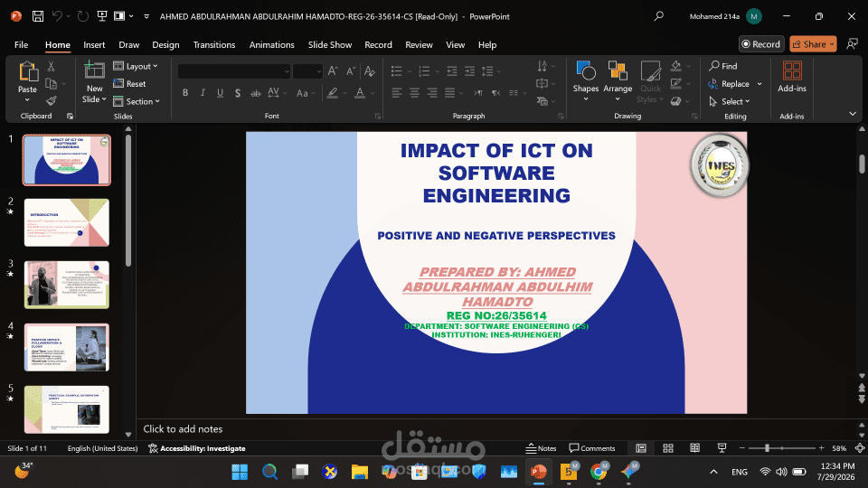868x488 pixels.
Task: Switch to the Design tab
Action: [x=165, y=44]
